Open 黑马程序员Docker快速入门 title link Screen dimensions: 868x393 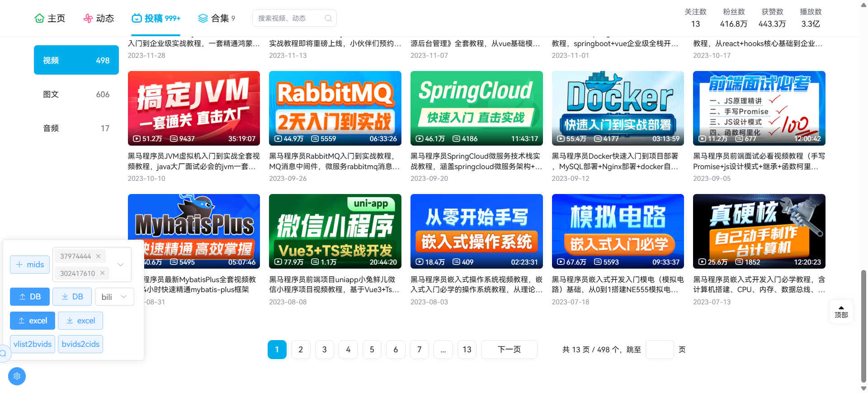point(618,161)
